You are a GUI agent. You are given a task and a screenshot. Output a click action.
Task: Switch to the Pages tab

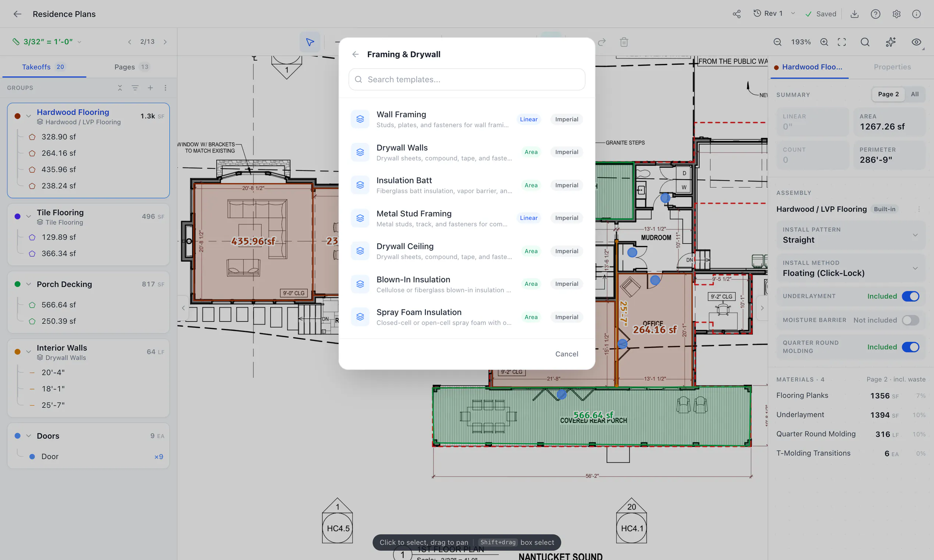(132, 67)
